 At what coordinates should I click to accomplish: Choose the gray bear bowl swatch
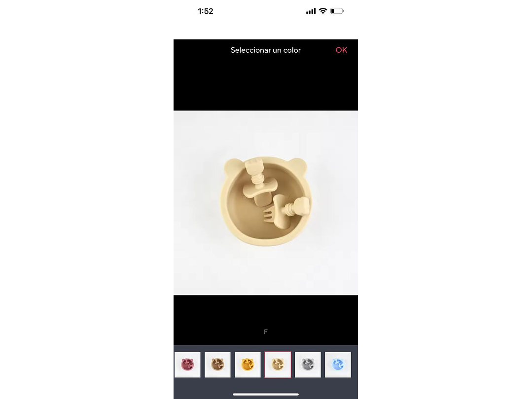[308, 364]
